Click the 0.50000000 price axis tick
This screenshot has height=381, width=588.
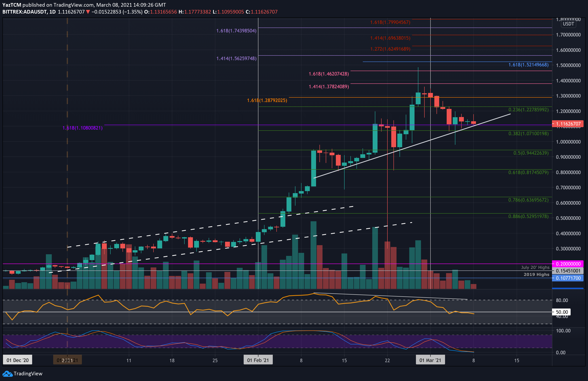click(x=568, y=218)
